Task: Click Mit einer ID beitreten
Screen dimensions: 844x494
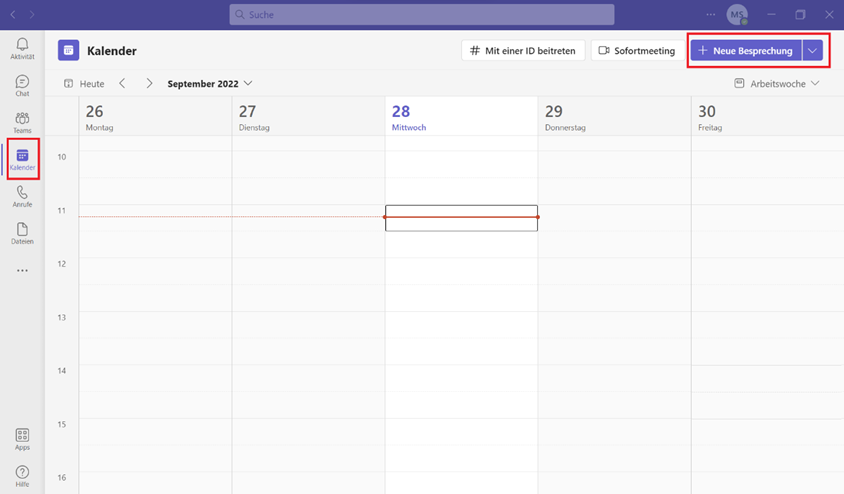Action: point(523,51)
